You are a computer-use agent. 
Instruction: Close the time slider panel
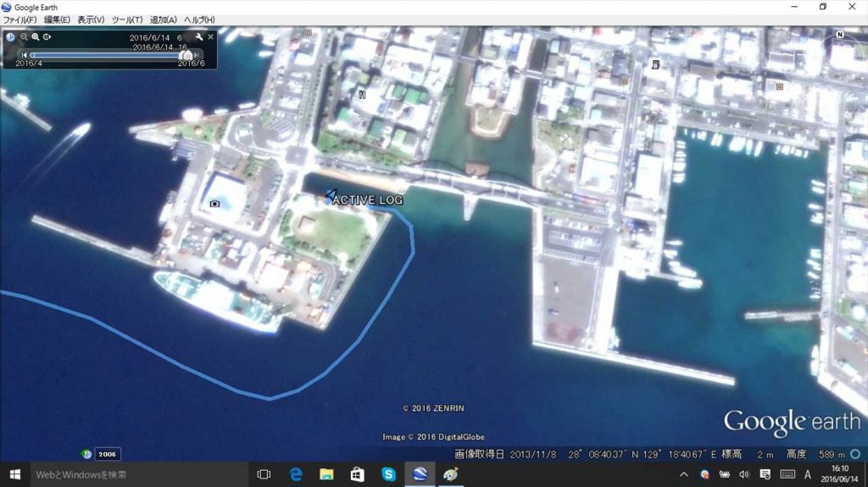click(x=211, y=37)
